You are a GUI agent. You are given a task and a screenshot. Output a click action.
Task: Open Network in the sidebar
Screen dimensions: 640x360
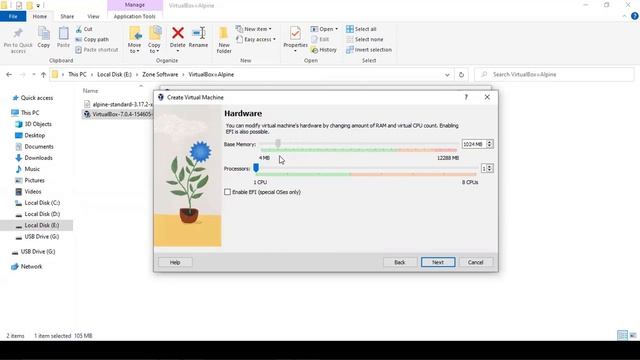click(x=31, y=267)
